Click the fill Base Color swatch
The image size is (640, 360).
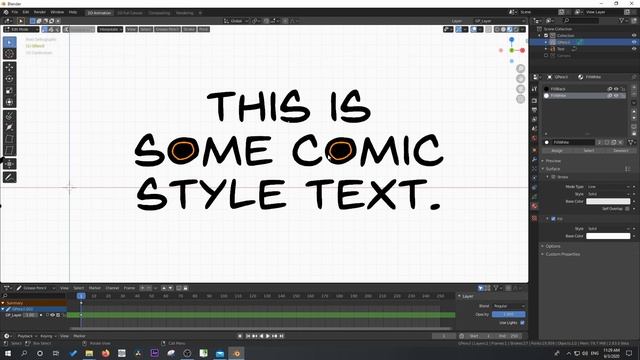click(608, 236)
